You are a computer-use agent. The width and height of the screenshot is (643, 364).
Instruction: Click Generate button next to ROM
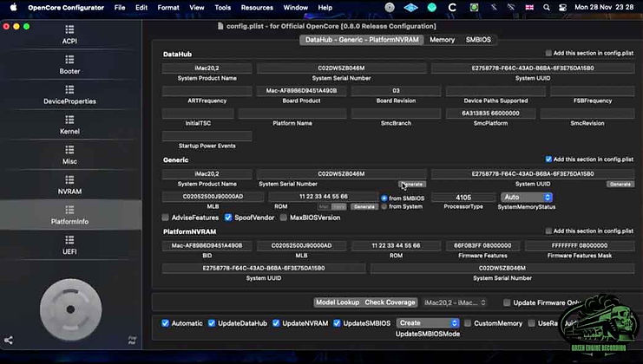pos(364,207)
